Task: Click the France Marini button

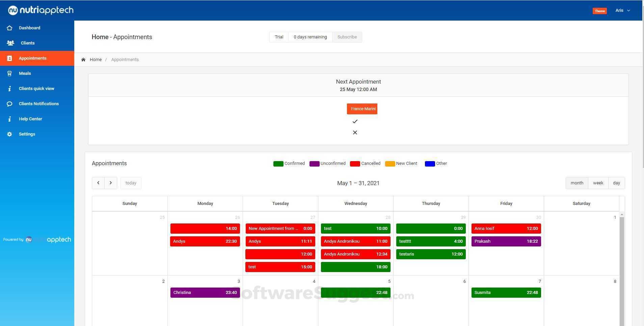Action: pos(362,109)
